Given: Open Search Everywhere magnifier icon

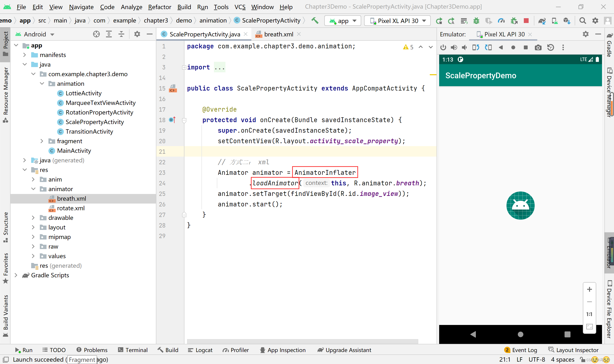Looking at the screenshot, I should tap(583, 21).
